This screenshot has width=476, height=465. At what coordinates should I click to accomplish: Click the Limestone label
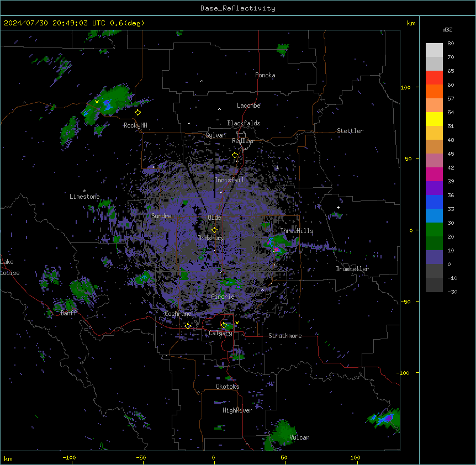point(84,197)
